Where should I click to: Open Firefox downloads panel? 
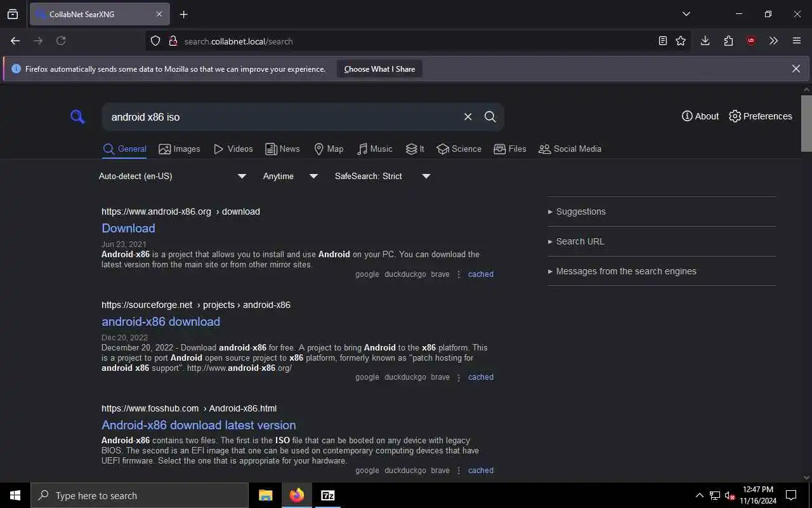tap(705, 41)
